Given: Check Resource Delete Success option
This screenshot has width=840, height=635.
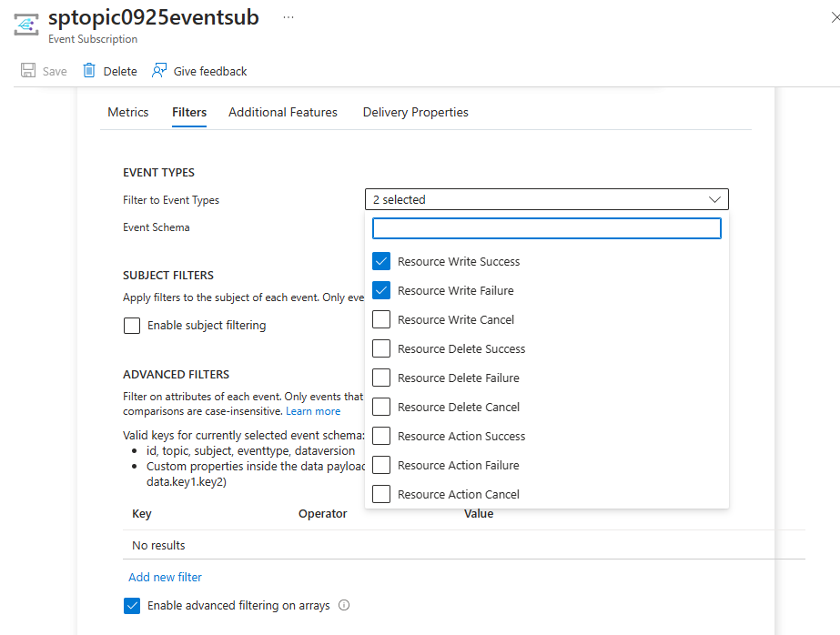Looking at the screenshot, I should [x=382, y=349].
